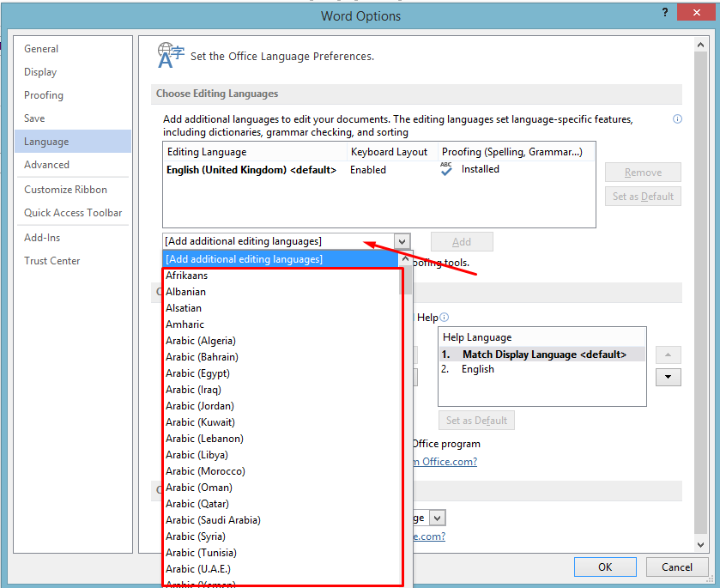Choose Amharic from the language list
Screen dimensions: 720x588
[x=281, y=324]
